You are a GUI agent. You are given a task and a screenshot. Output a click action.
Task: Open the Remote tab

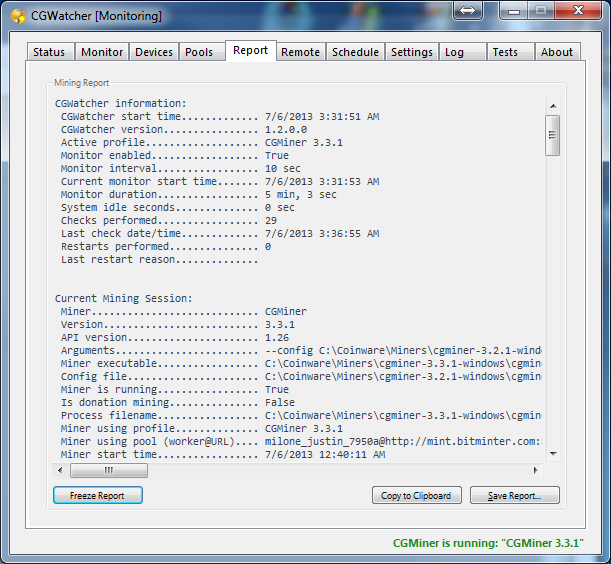point(300,52)
